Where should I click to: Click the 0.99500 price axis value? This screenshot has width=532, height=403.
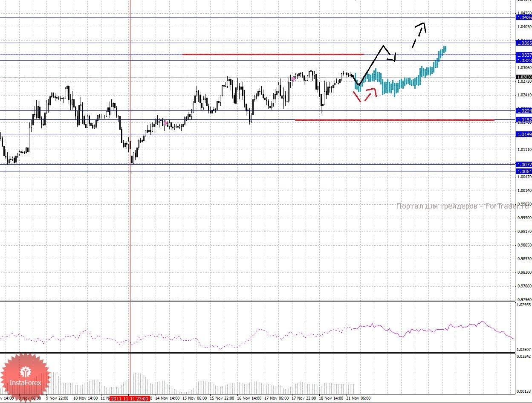coord(524,218)
